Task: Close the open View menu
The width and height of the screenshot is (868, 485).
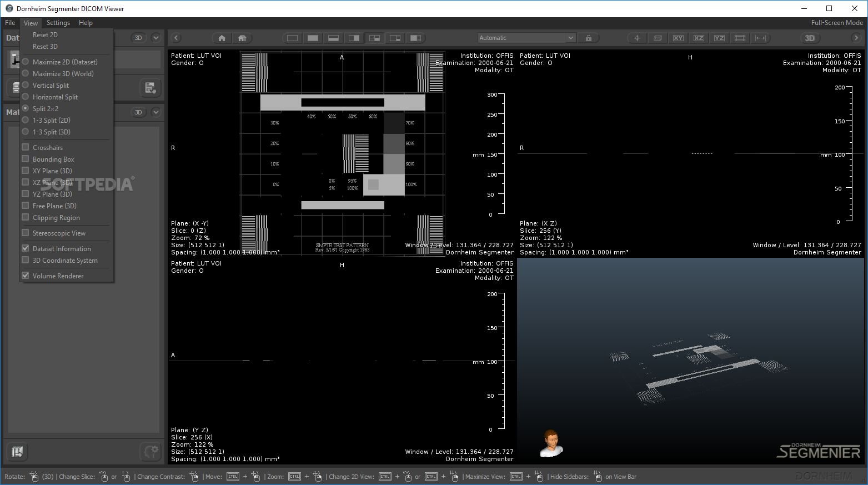Action: pos(31,23)
